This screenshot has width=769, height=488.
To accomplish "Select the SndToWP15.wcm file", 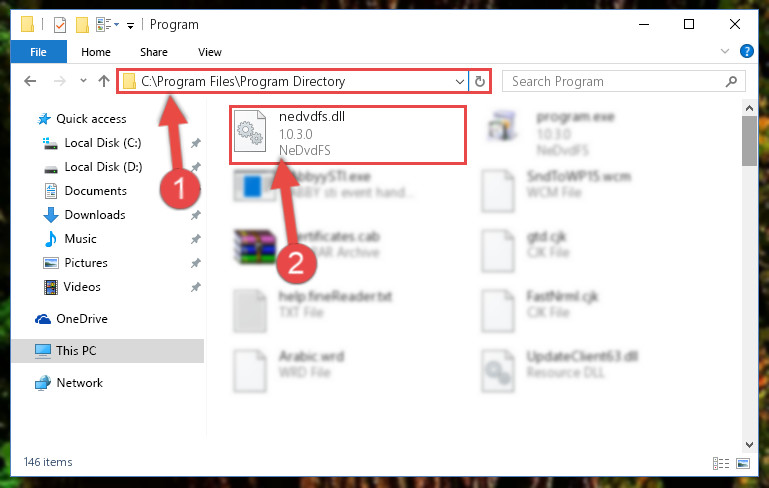I will point(557,191).
